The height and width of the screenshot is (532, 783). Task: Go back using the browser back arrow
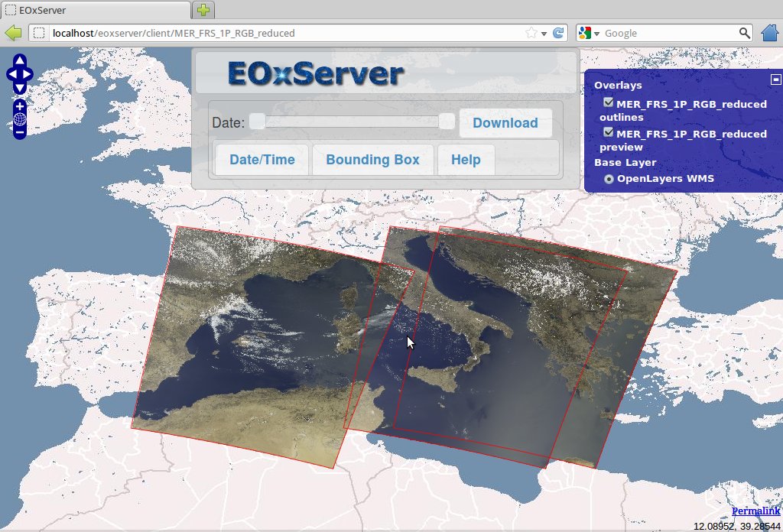pos(14,33)
